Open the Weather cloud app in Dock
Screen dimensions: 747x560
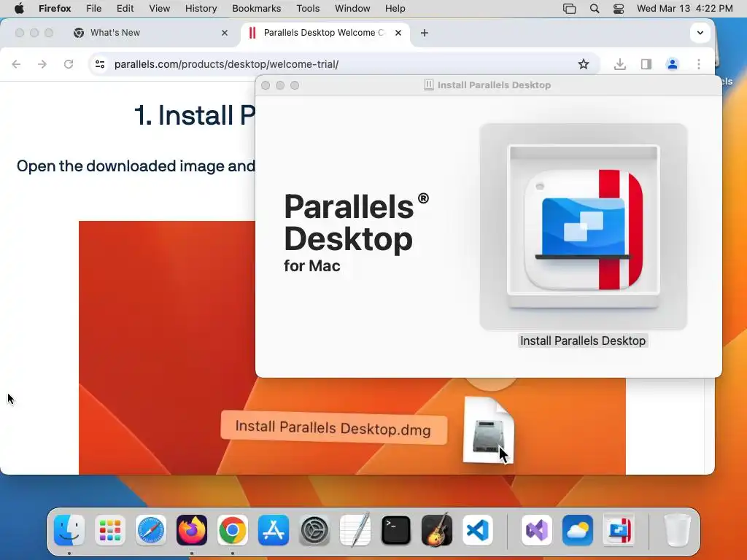578,530
